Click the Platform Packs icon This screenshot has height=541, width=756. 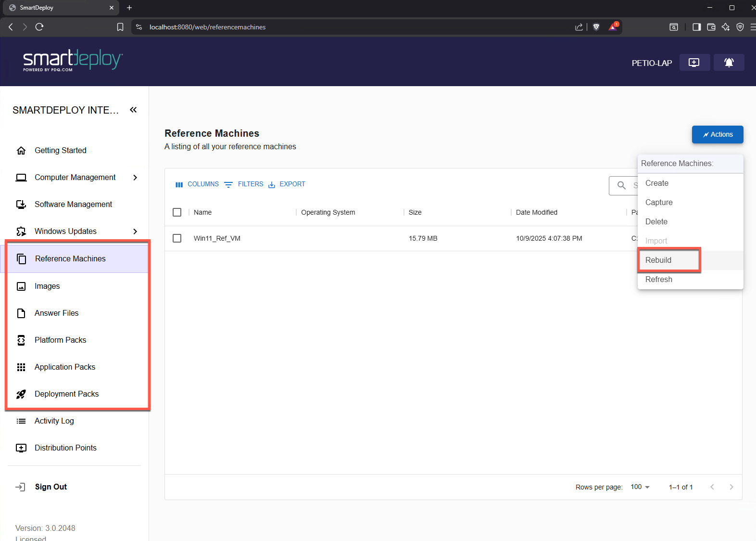pyautogui.click(x=21, y=340)
